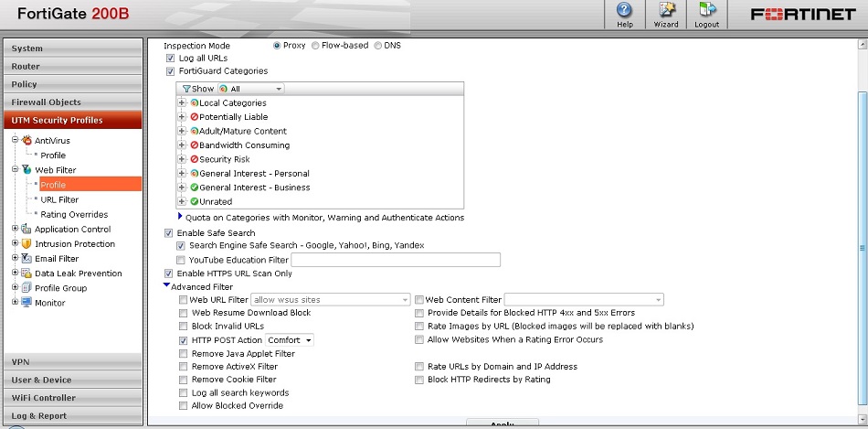Expand Quota on Categories section
This screenshot has height=429, width=868.
click(181, 216)
